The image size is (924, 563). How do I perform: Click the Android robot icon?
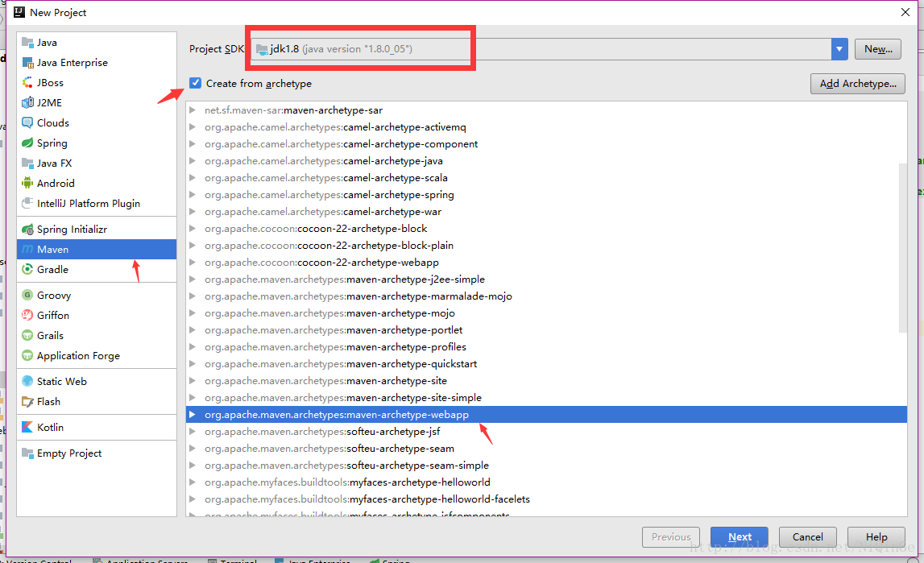pos(27,183)
